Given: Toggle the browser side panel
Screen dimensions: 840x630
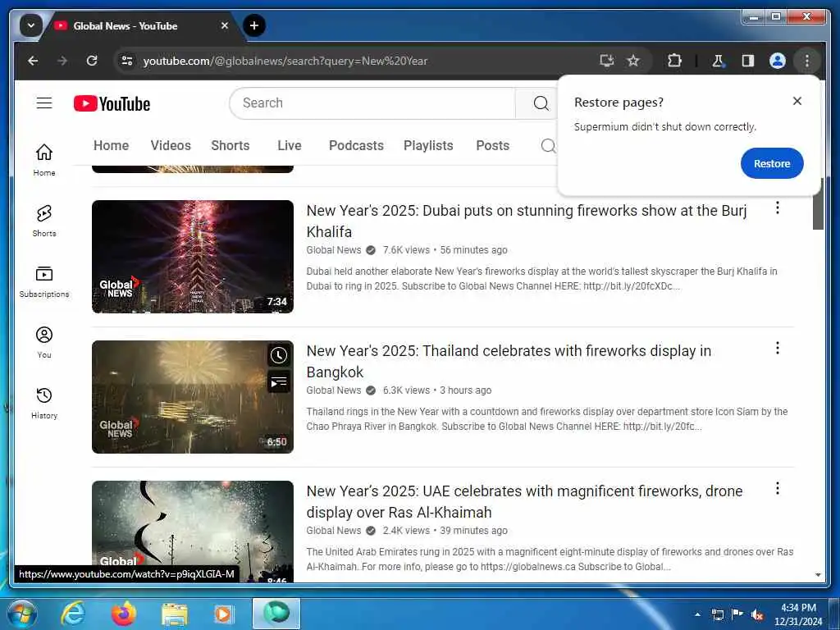Looking at the screenshot, I should click(x=748, y=61).
